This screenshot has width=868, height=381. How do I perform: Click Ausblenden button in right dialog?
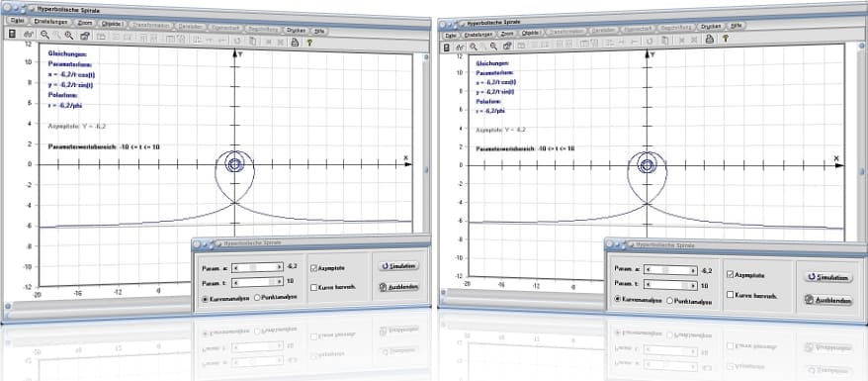(827, 300)
